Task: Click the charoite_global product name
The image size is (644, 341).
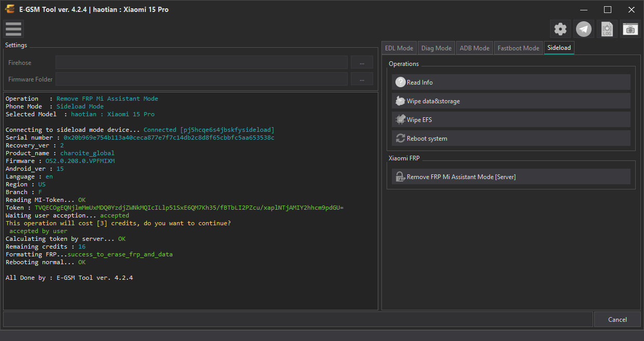Action: coord(87,153)
